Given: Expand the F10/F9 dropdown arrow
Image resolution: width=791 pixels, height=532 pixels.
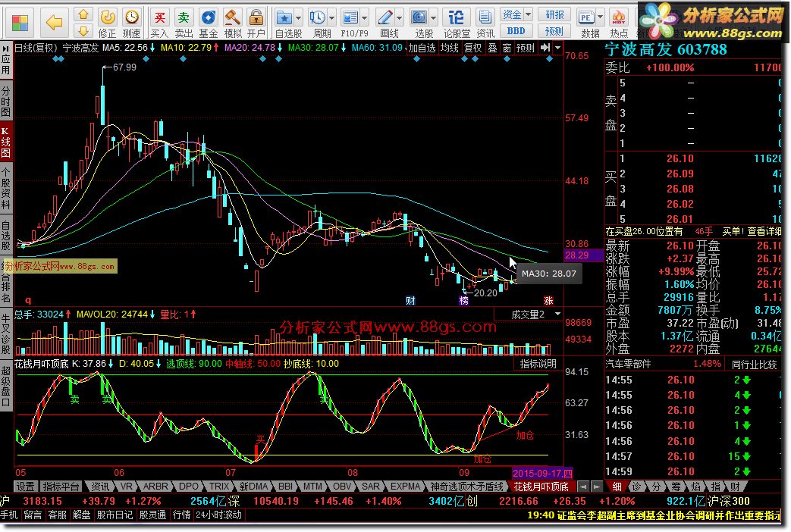Looking at the screenshot, I should tap(364, 18).
